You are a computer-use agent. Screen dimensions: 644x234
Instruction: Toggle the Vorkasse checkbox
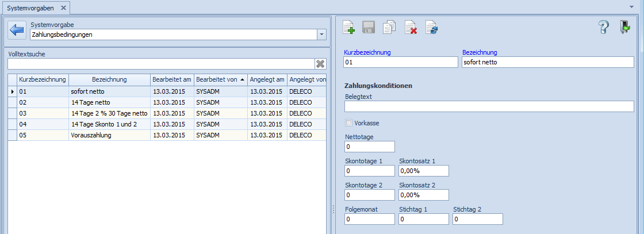(348, 123)
